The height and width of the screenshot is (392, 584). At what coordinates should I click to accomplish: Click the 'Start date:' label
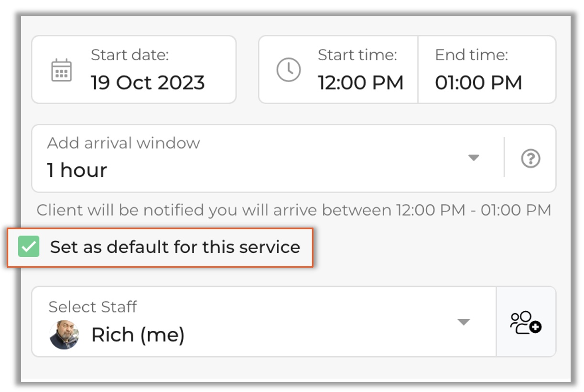coord(130,55)
